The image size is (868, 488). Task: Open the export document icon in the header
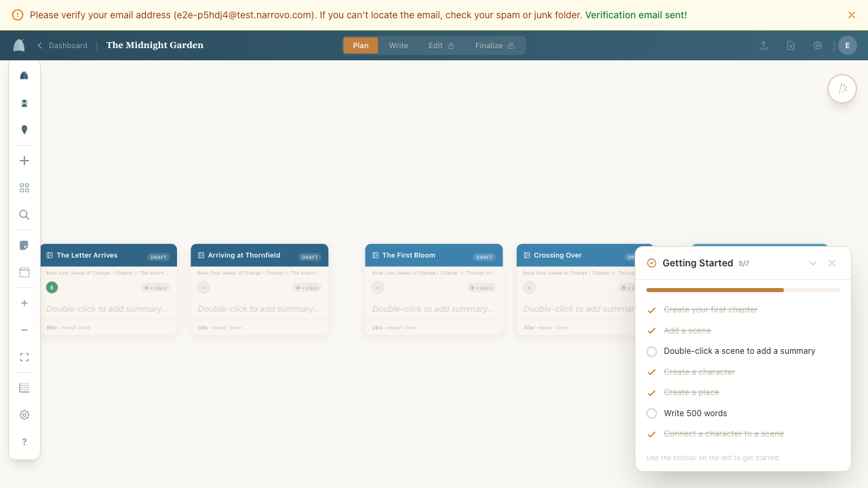coord(790,45)
